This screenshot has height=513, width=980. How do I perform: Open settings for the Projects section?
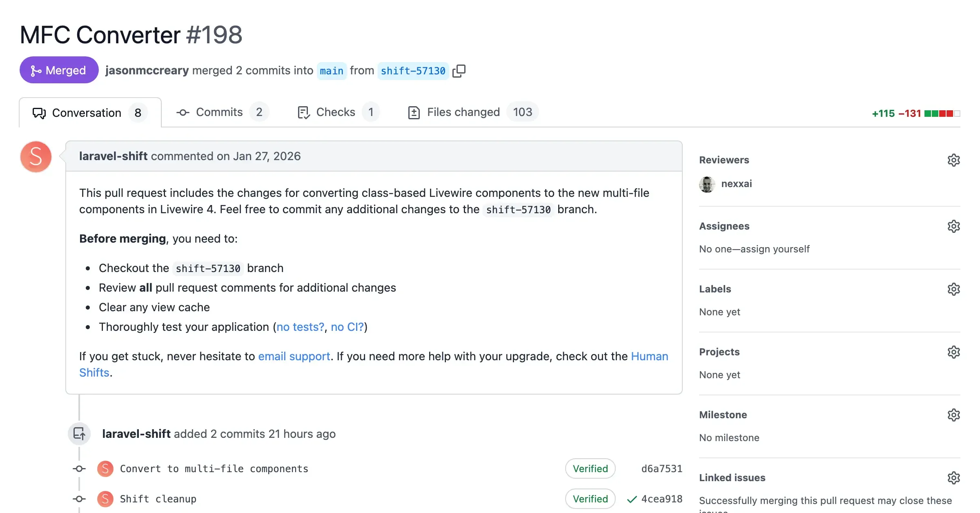point(953,352)
